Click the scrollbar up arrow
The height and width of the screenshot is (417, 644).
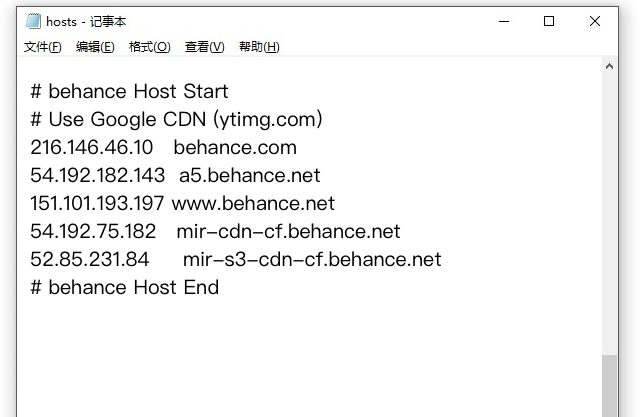point(610,67)
